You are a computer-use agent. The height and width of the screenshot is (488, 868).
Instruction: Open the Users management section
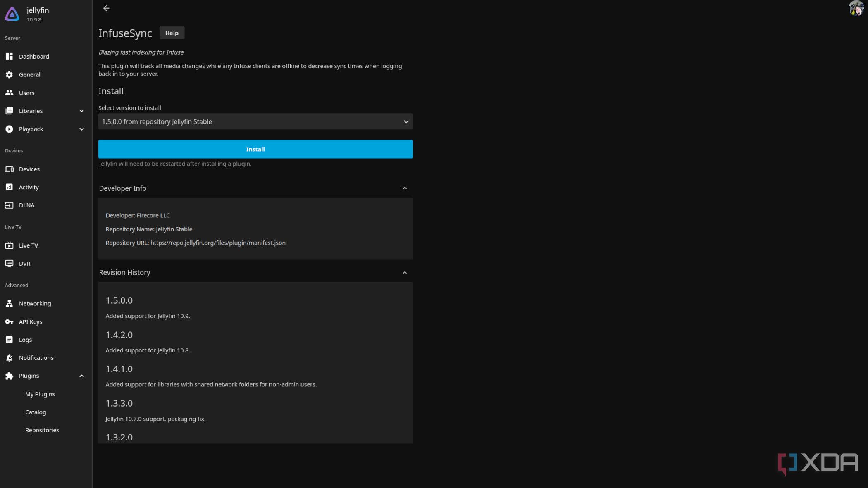click(27, 93)
